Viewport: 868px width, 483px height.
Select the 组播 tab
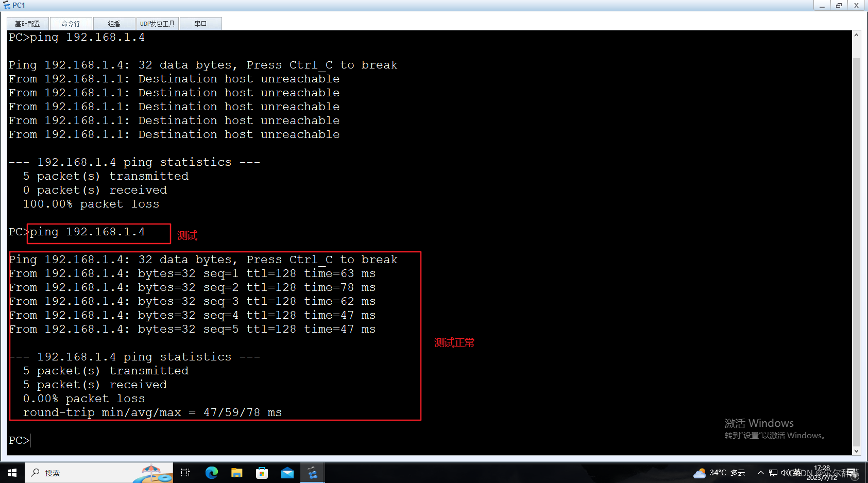click(114, 23)
